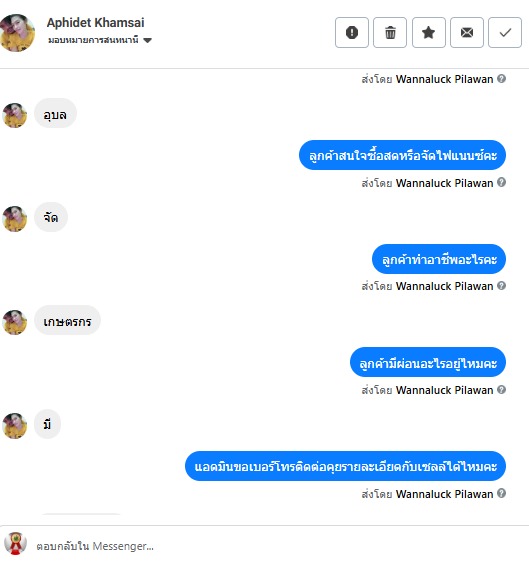The image size is (529, 566).
Task: Open the assign conversation dropdown arrow
Action: (147, 40)
